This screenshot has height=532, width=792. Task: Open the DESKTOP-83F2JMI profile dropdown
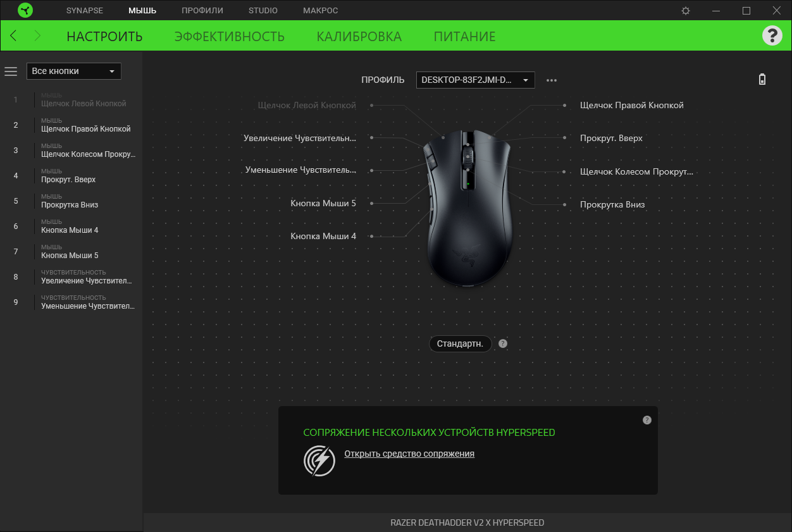point(476,80)
